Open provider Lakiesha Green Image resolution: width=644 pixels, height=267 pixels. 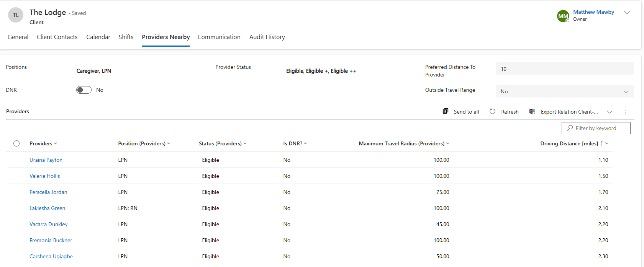[x=48, y=208]
